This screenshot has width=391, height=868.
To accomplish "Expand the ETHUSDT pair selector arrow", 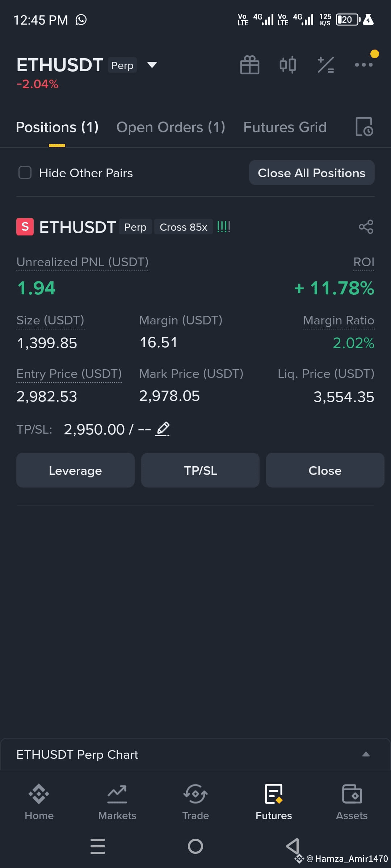I will click(152, 65).
